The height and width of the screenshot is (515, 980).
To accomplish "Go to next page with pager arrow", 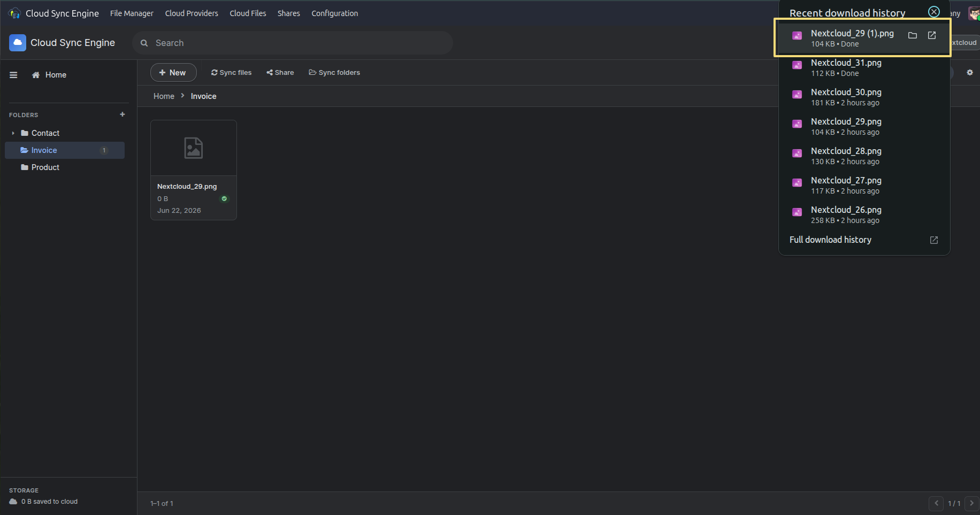I will click(971, 503).
